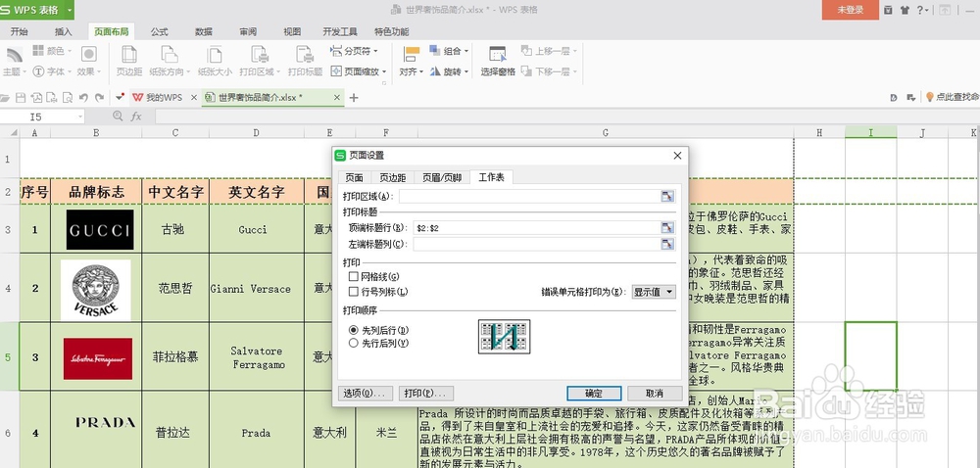980x468 pixels.
Task: Click the 选项 button in dialog
Action: click(366, 394)
